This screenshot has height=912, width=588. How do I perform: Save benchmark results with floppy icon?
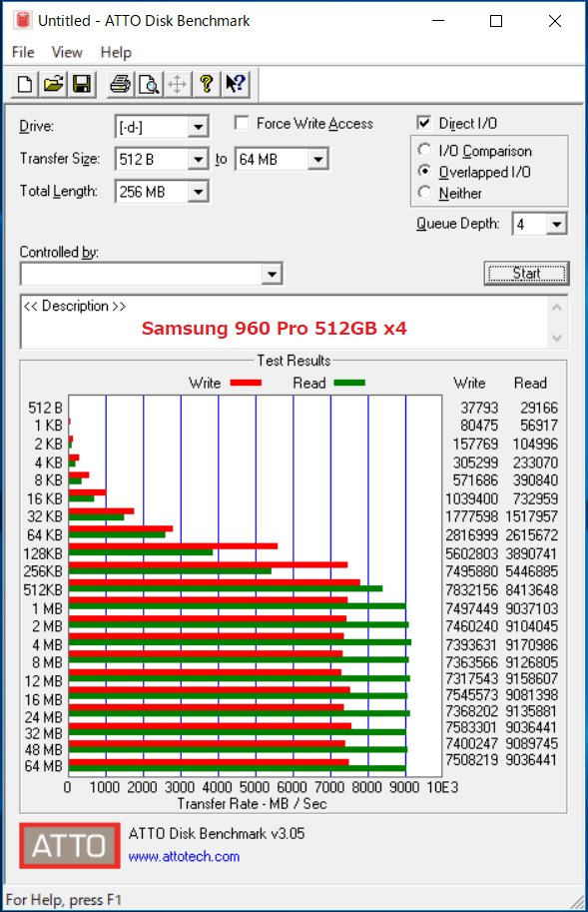coord(82,84)
